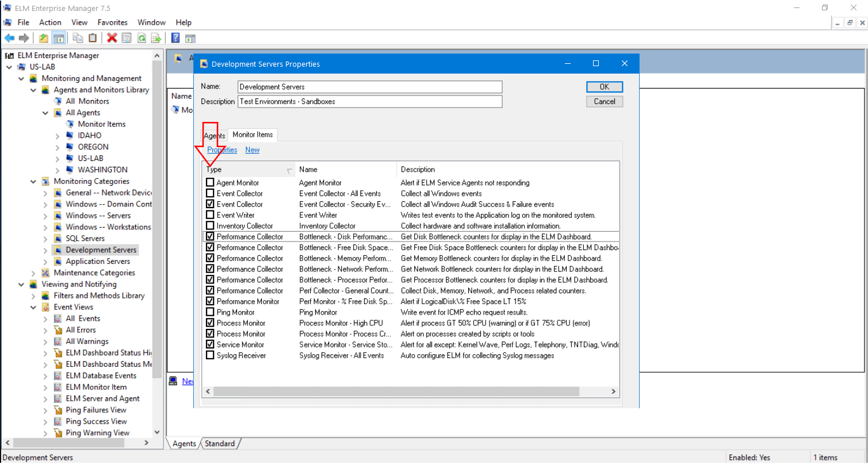Screen dimensions: 868x464
Task: Uncheck the Event Collector - Security Events checkbox
Action: 210,204
